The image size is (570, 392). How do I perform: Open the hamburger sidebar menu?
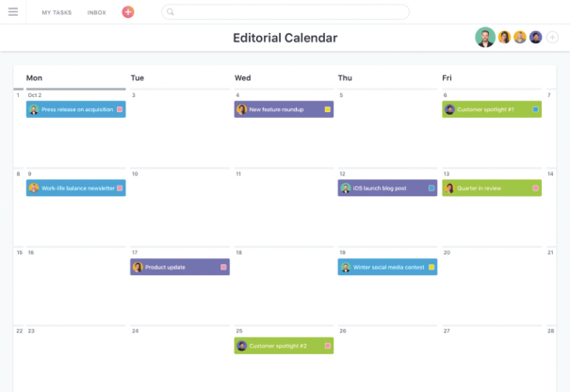pyautogui.click(x=13, y=12)
